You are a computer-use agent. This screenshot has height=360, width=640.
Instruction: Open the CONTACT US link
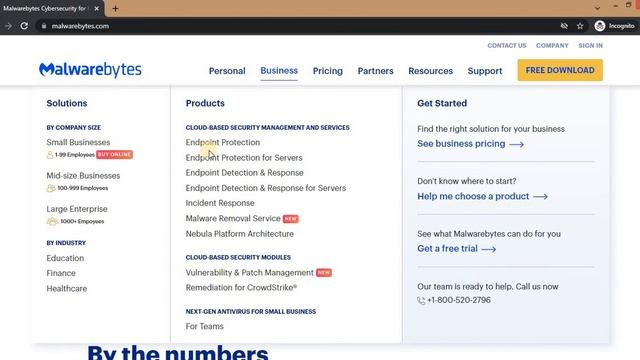click(x=507, y=45)
